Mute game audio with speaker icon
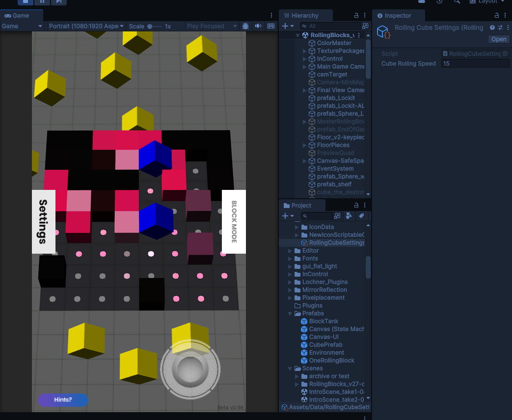512x420 pixels. [x=258, y=26]
